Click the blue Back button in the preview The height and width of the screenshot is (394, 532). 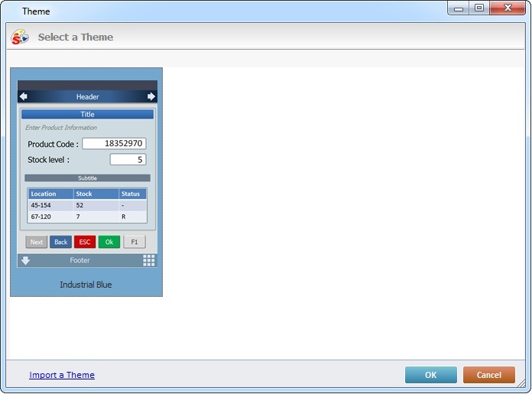coord(60,242)
